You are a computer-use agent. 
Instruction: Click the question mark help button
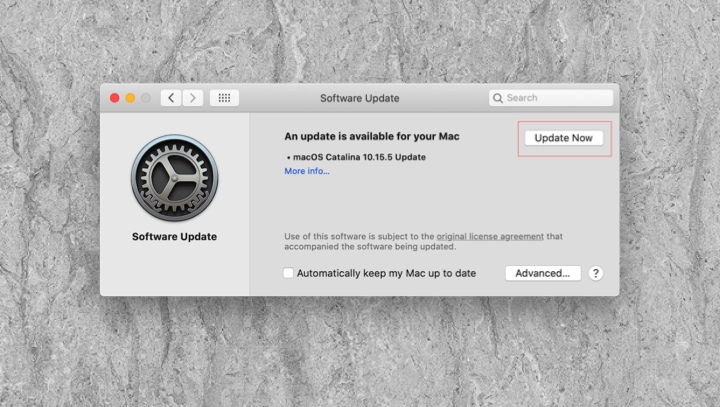[x=596, y=273]
